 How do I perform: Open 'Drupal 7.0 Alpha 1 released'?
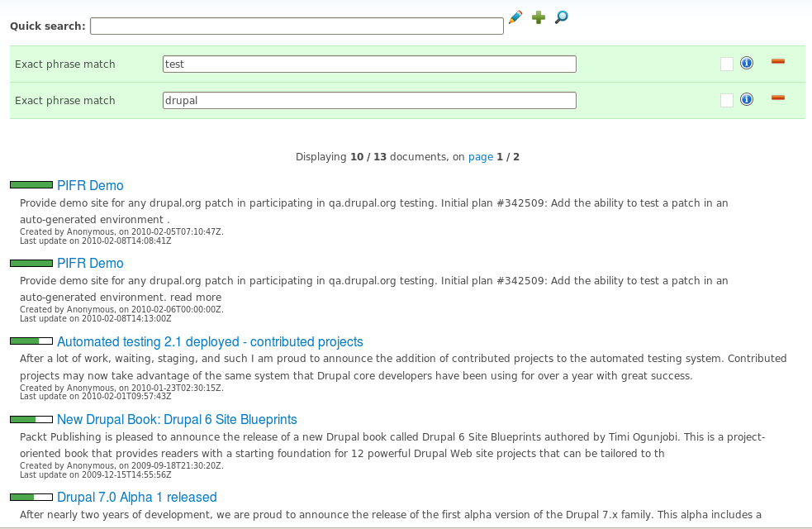tap(136, 497)
